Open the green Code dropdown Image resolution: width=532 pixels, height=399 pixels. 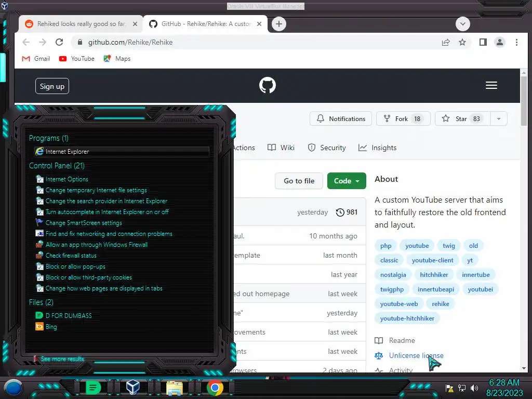click(x=347, y=181)
